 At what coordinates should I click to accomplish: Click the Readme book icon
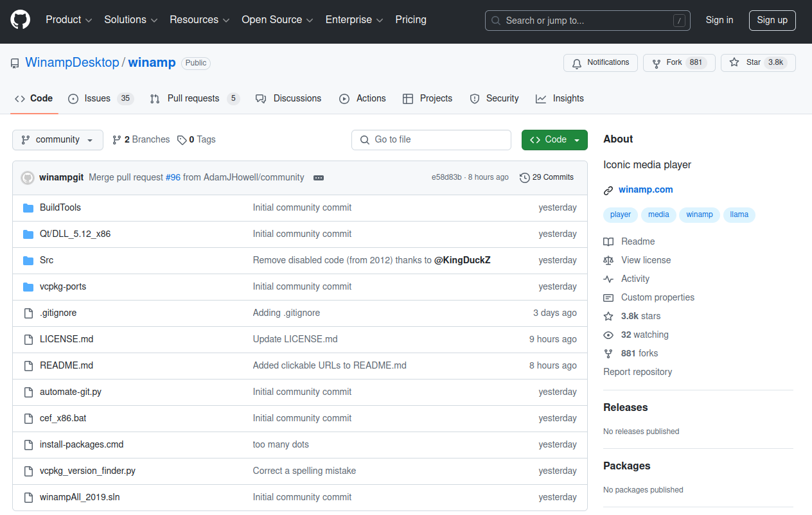[x=608, y=242]
